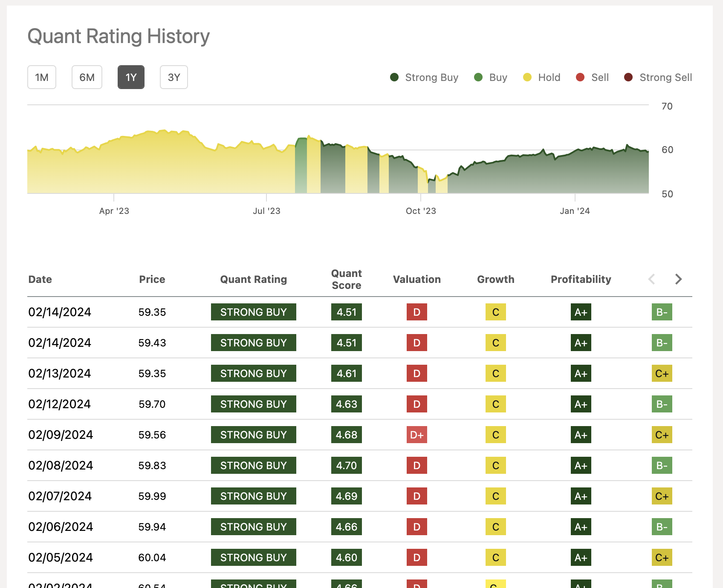Click the Growth C grade for 02/13/2024
Viewport: 723px width, 588px height.
pos(495,373)
